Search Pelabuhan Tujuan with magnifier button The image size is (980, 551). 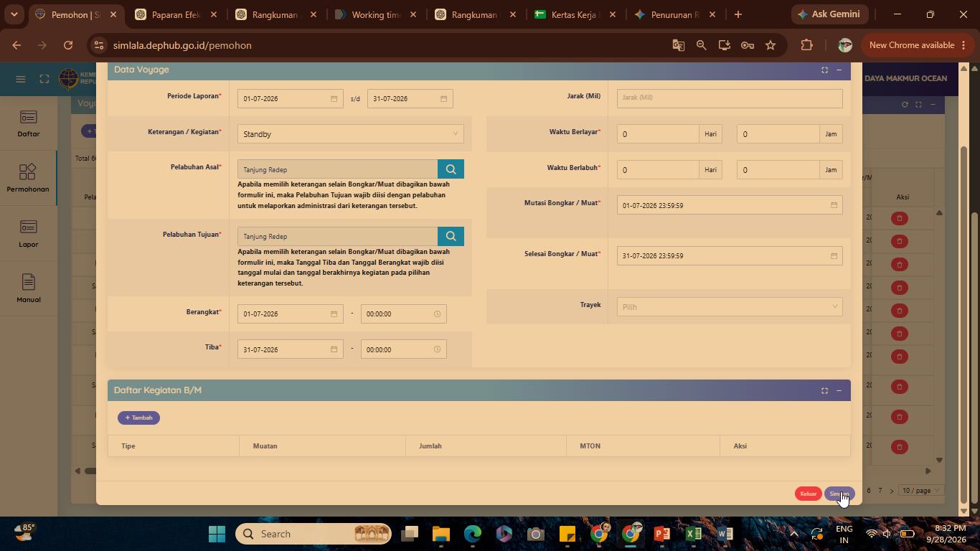pyautogui.click(x=451, y=236)
